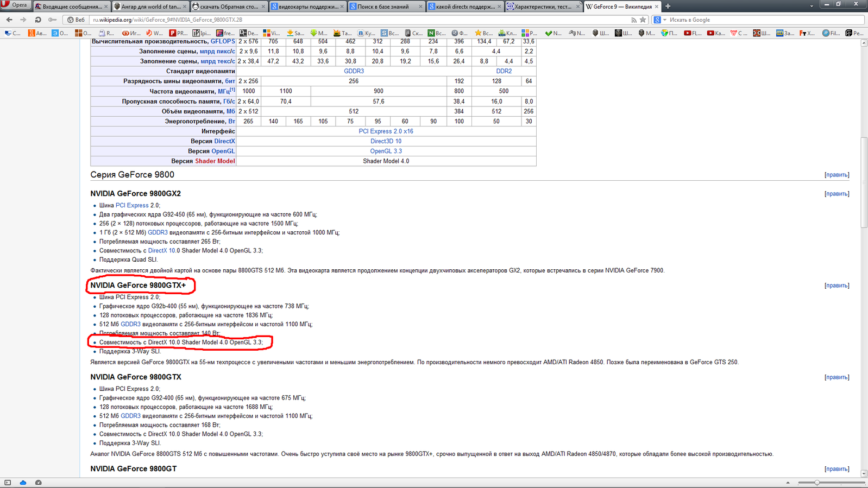Edit the 9800GTX+ section via [править]
Screen dimensions: 868x488
click(x=836, y=286)
